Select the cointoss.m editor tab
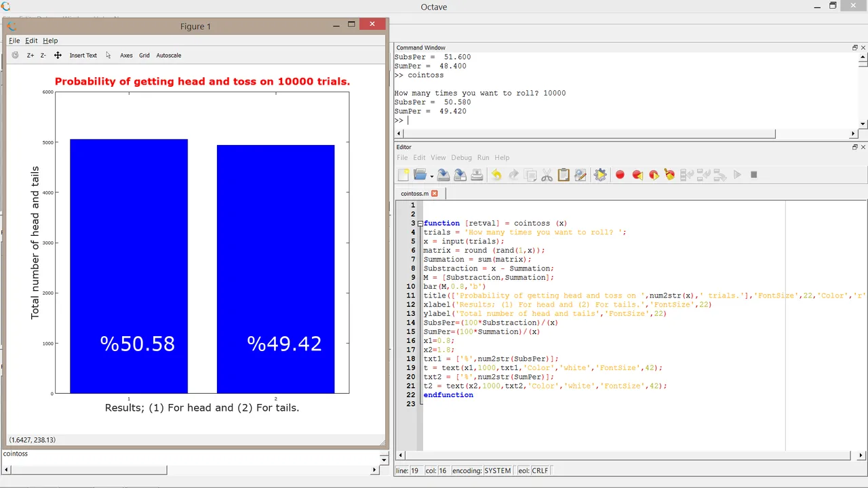868x488 pixels. 418,193
